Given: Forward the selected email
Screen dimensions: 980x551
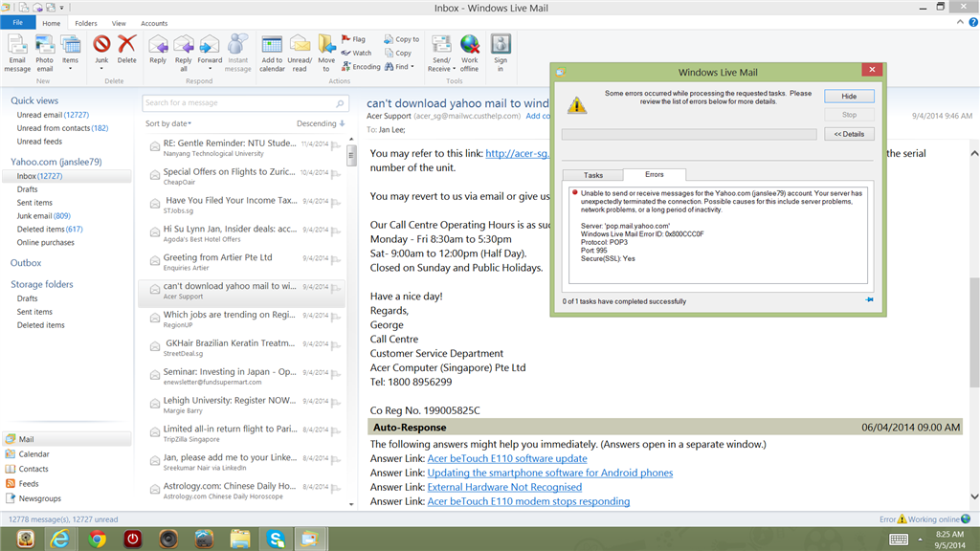Looking at the screenshot, I should 210,54.
